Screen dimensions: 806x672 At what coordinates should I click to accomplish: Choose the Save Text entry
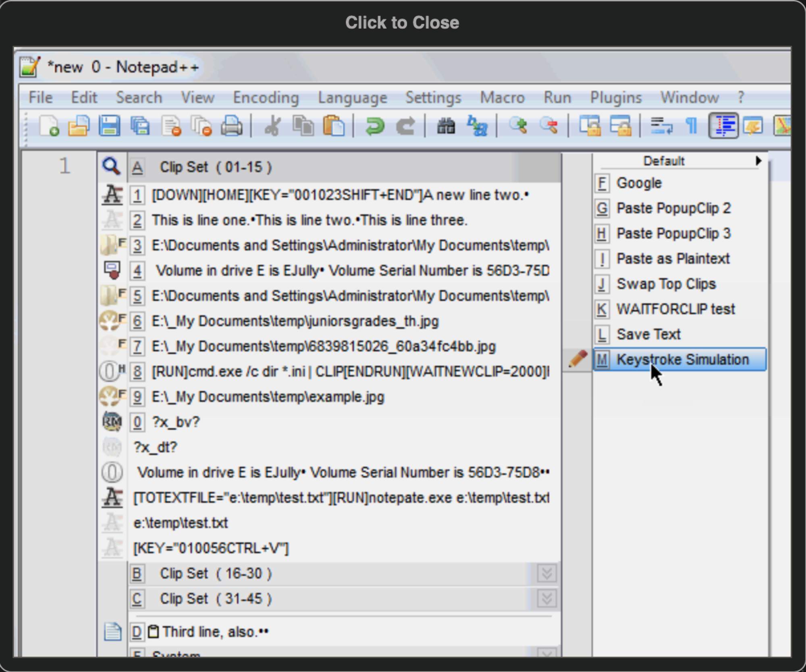coord(680,334)
